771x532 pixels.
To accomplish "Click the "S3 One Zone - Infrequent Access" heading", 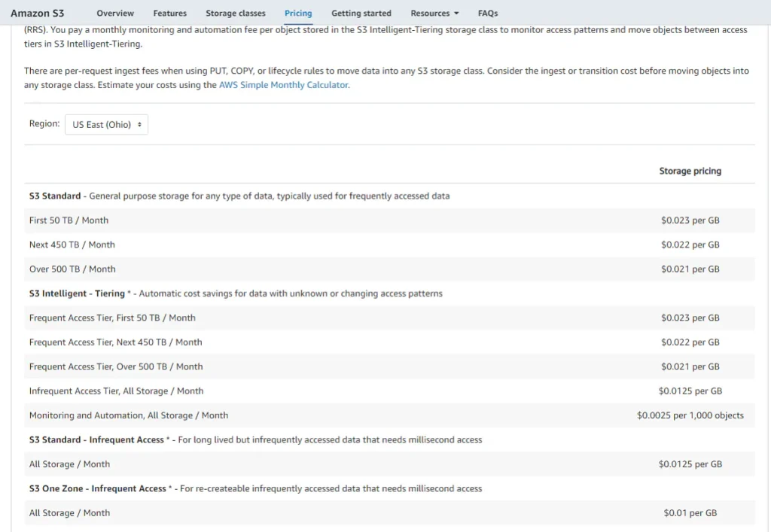I will click(x=97, y=489).
